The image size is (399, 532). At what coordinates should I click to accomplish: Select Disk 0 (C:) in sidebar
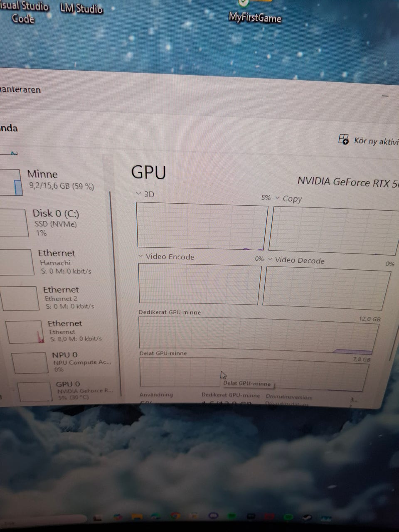52,222
